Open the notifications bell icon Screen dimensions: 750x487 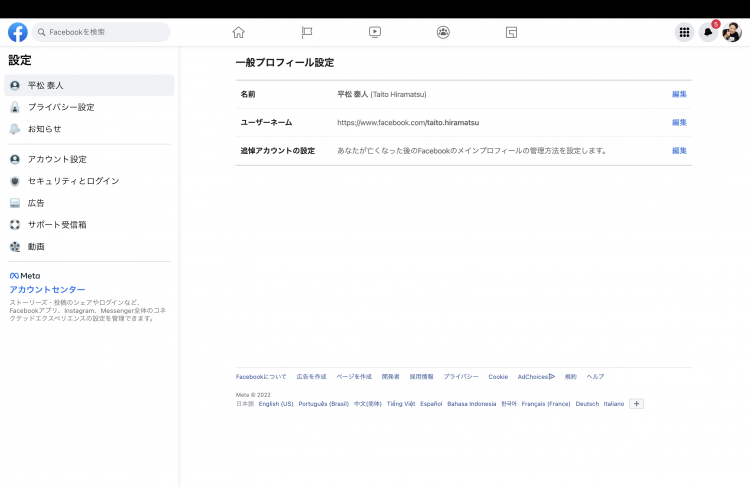click(708, 32)
